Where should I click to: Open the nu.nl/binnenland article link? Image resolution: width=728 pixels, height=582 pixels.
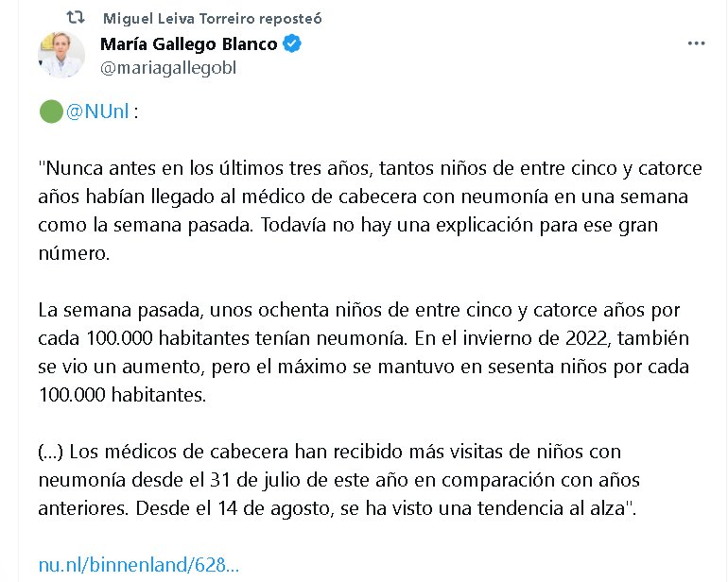click(138, 565)
